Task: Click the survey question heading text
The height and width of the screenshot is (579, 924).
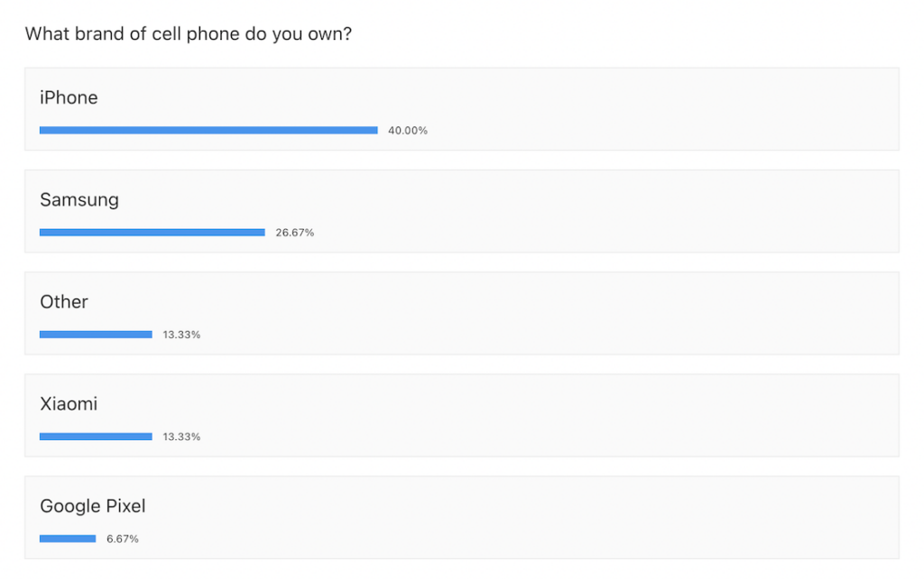Action: pos(188,34)
